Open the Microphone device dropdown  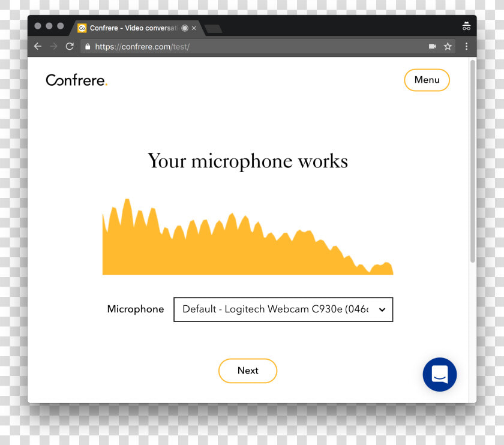[283, 309]
